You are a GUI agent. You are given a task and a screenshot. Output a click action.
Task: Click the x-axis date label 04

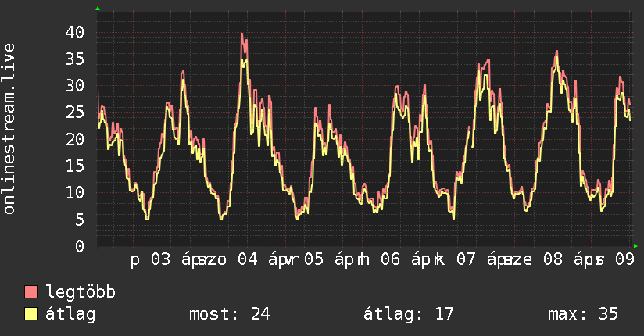[x=248, y=259]
